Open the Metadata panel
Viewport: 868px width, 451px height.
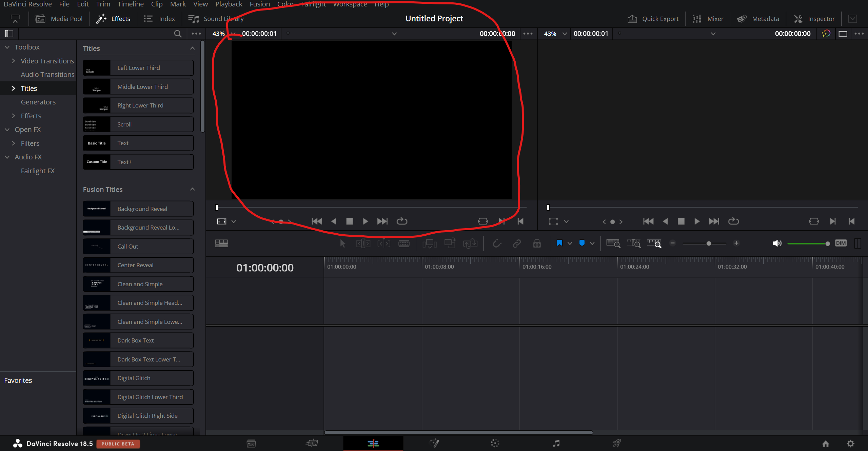[x=758, y=19]
